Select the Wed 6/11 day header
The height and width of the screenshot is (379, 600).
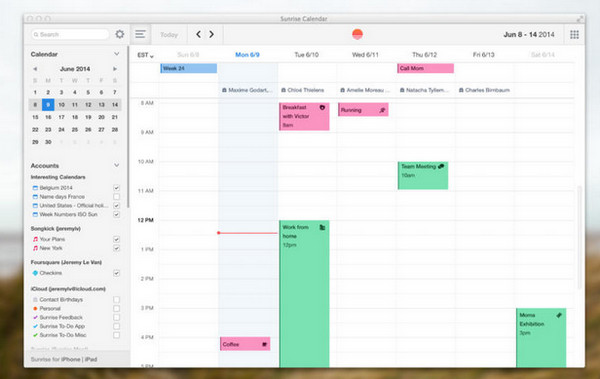(365, 55)
